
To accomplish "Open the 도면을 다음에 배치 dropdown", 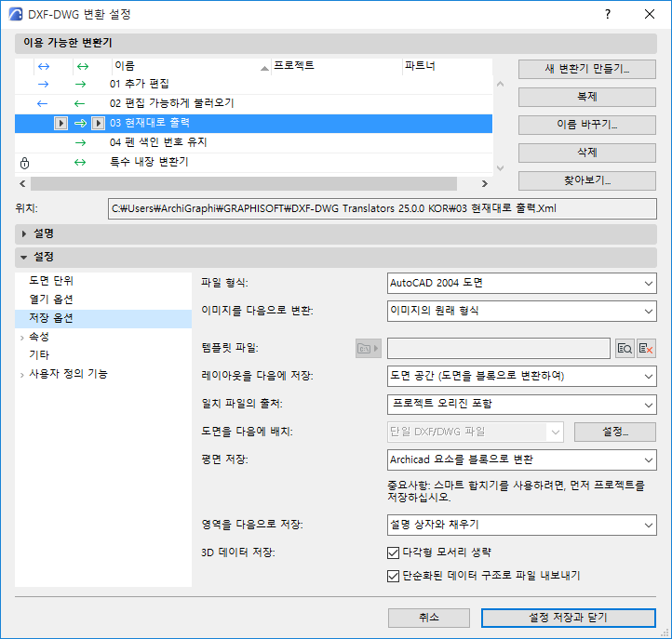I will pyautogui.click(x=475, y=433).
